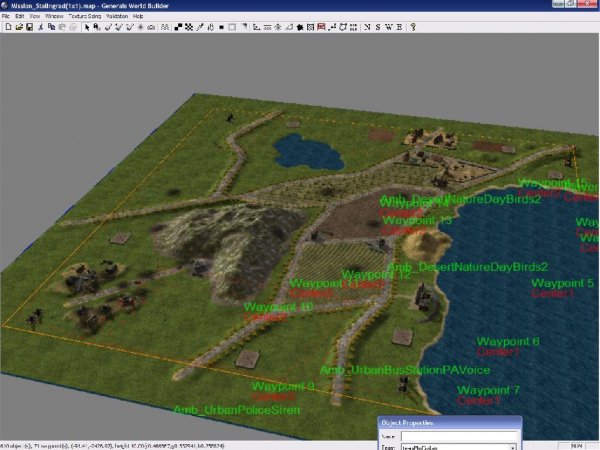Image resolution: width=600 pixels, height=450 pixels.
Task: Click the Cut scissors toolbar icon
Action: click(42, 27)
